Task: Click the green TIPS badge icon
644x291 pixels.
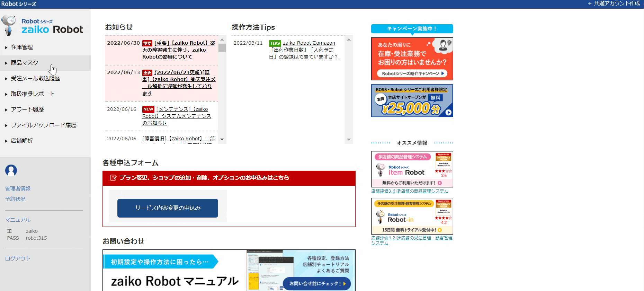Action: [x=275, y=43]
